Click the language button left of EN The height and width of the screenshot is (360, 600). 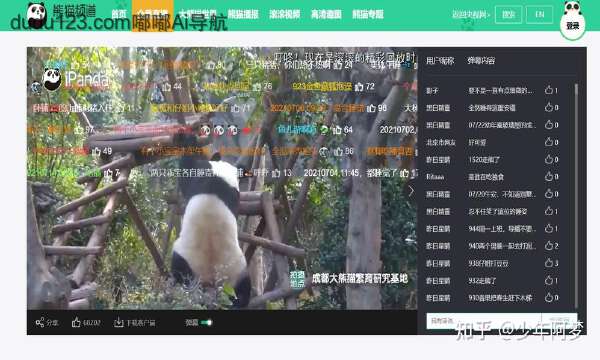[x=508, y=15]
